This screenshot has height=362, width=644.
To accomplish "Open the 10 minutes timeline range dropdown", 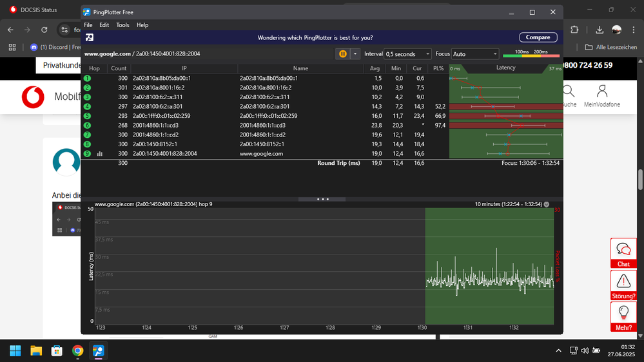I will (546, 204).
